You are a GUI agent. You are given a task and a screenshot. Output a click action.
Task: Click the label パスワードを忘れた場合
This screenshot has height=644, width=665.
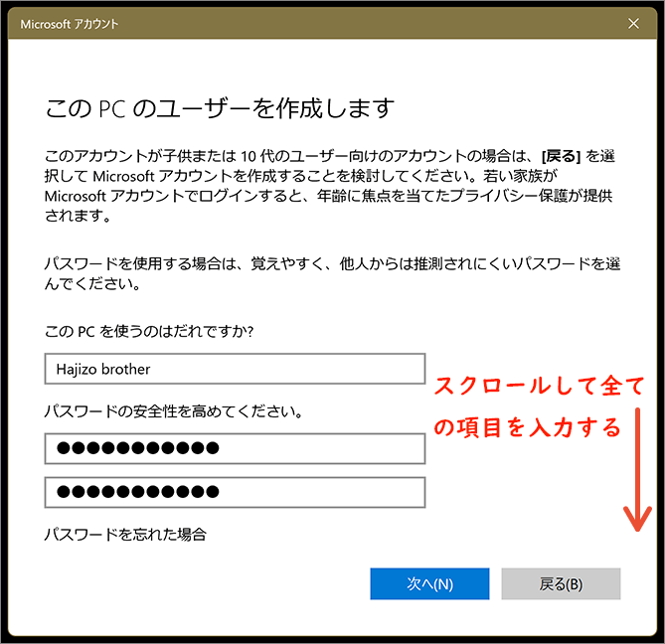tap(125, 535)
